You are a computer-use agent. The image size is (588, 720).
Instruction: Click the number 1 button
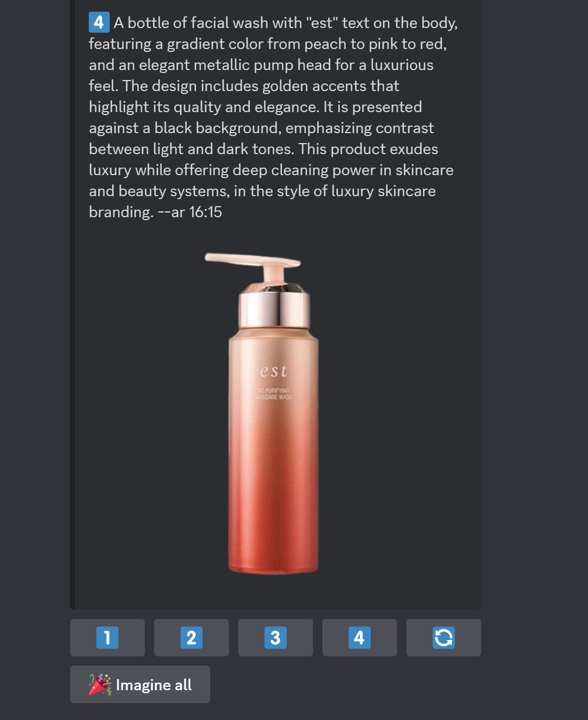click(x=107, y=638)
